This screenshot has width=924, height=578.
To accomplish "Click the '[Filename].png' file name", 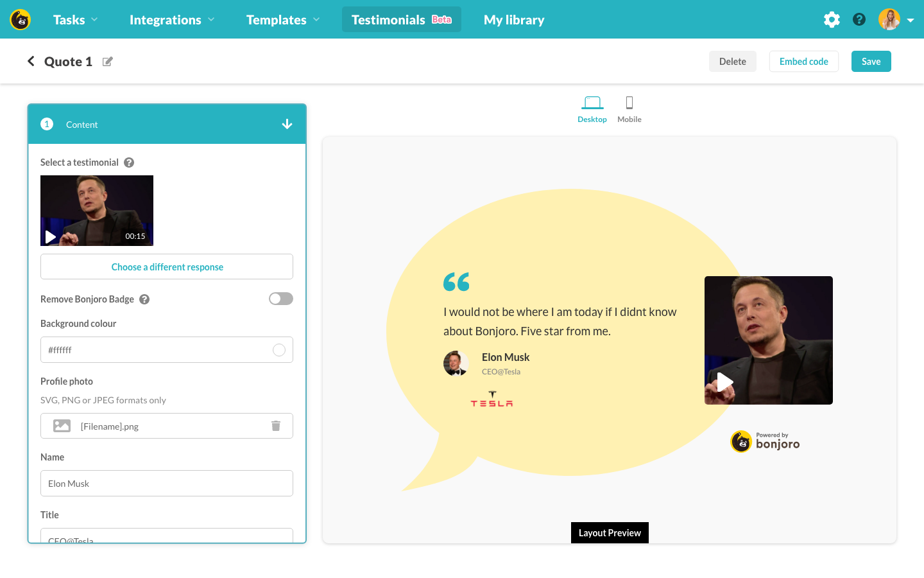I will 110,426.
